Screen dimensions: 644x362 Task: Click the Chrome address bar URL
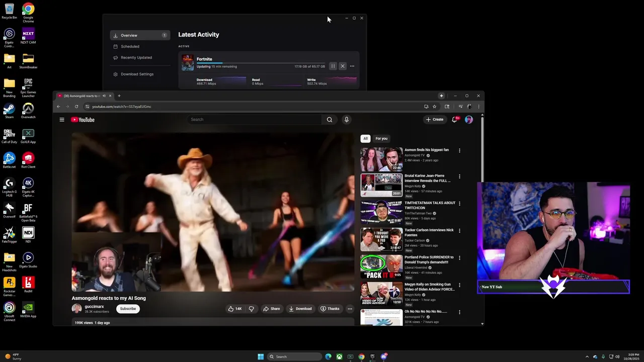(x=122, y=107)
